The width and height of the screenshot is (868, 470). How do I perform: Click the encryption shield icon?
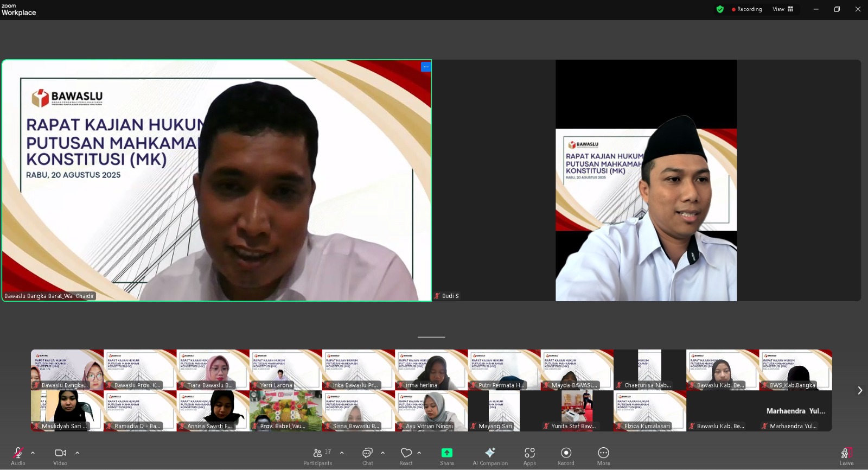click(x=720, y=9)
